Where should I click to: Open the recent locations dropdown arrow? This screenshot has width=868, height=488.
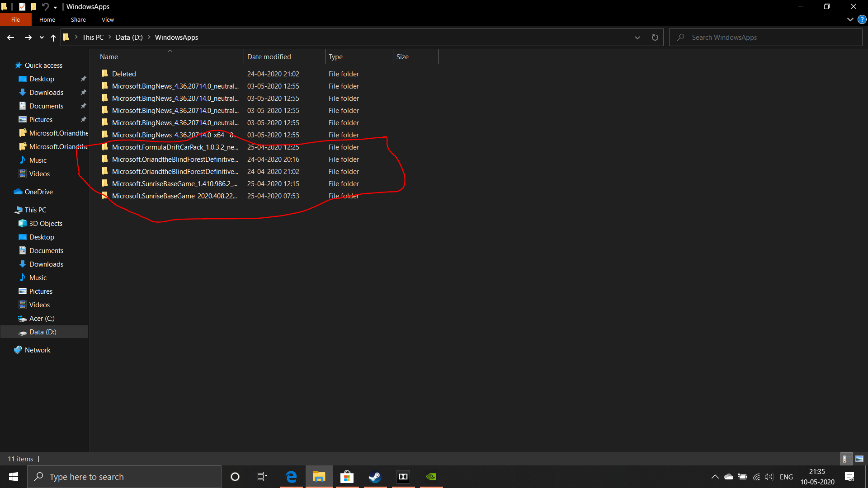[x=42, y=38]
